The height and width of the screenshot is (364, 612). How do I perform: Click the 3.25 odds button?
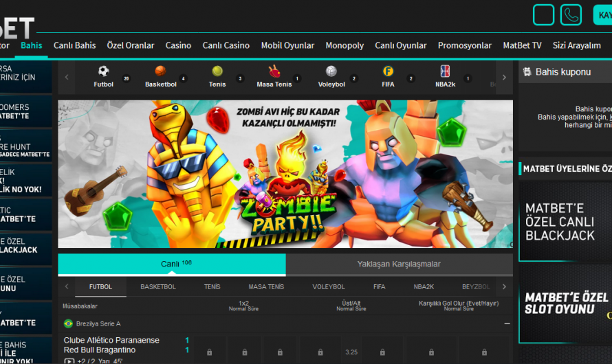coord(351,352)
